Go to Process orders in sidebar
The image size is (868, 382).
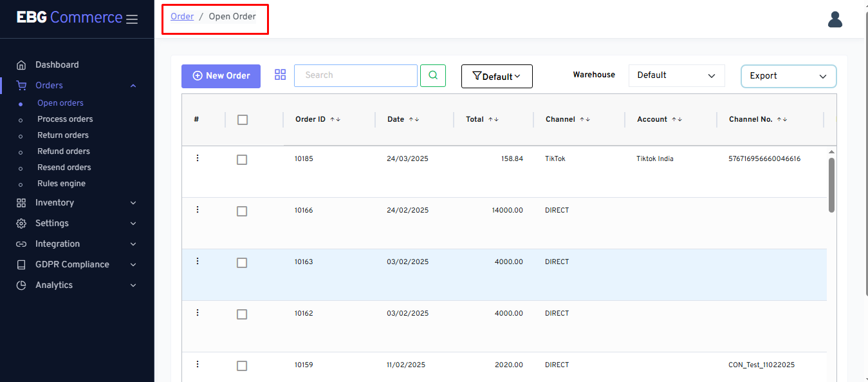(x=65, y=119)
